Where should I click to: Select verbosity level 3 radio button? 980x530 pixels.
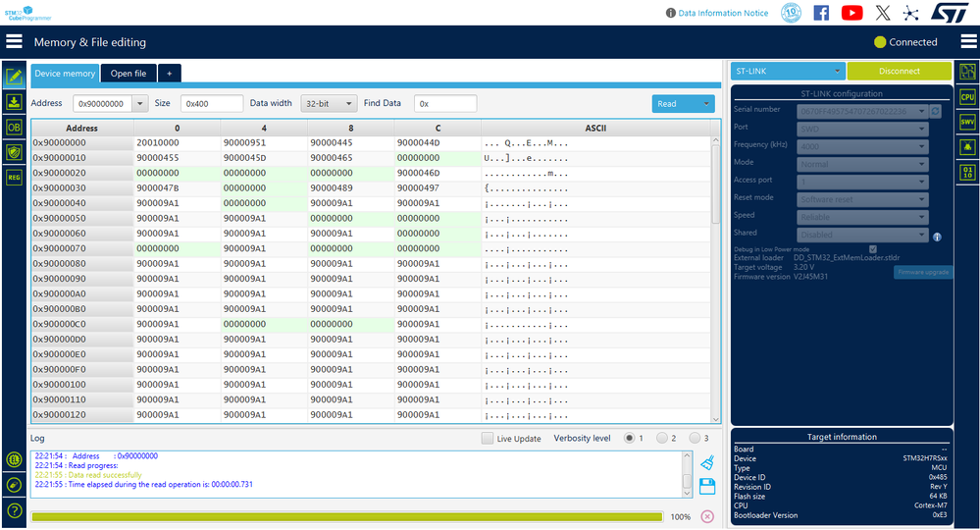[695, 438]
